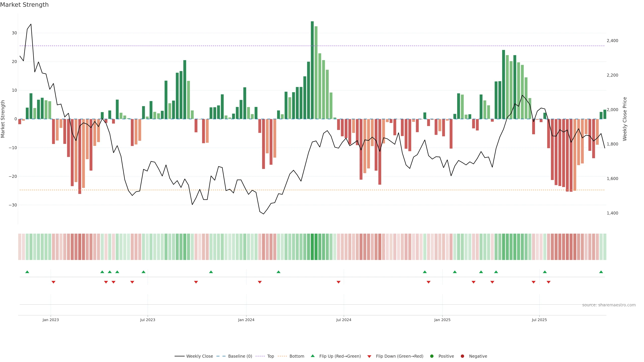Click the tallest green Market Strength bar
This screenshot has height=362, width=644.
coord(312,70)
